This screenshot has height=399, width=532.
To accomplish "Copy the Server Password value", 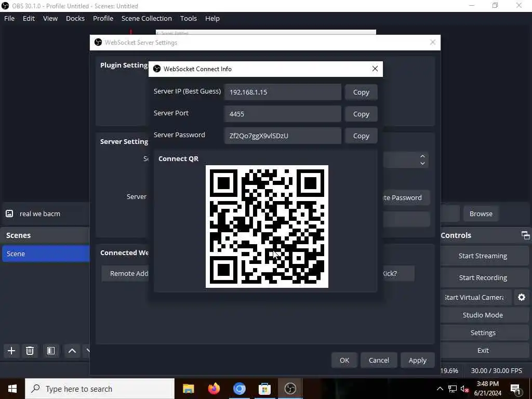I will coord(361,136).
